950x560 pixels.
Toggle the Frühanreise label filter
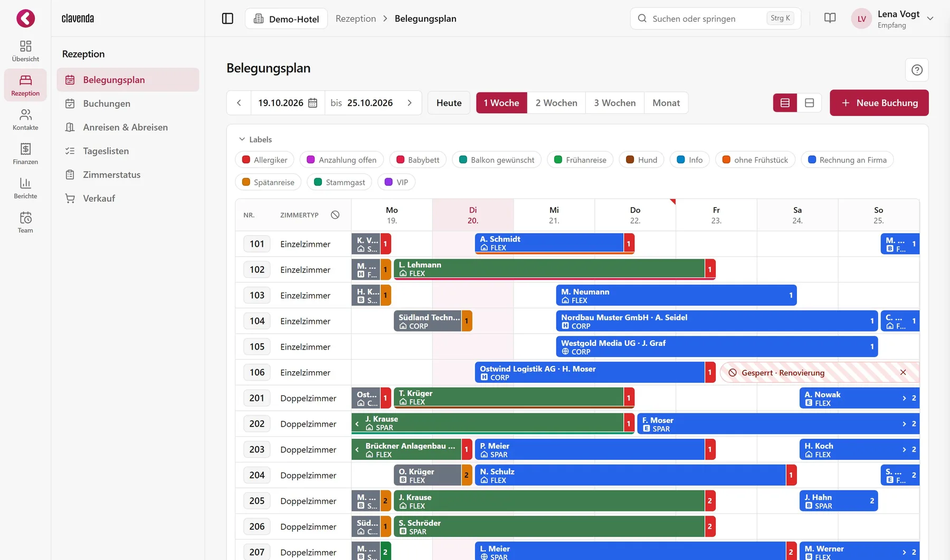(x=580, y=160)
